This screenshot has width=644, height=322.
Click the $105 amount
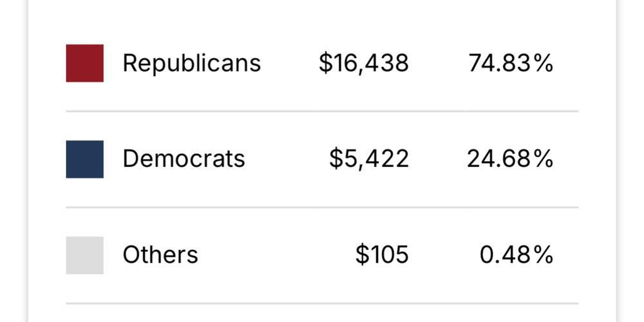[382, 255]
